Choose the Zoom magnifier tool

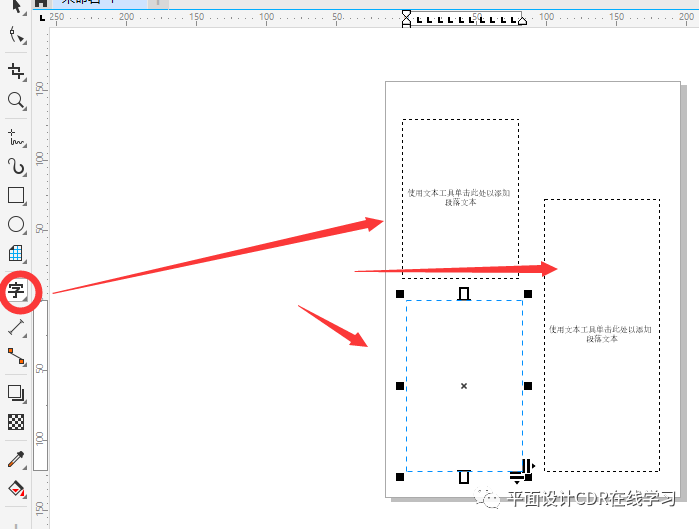[x=16, y=101]
